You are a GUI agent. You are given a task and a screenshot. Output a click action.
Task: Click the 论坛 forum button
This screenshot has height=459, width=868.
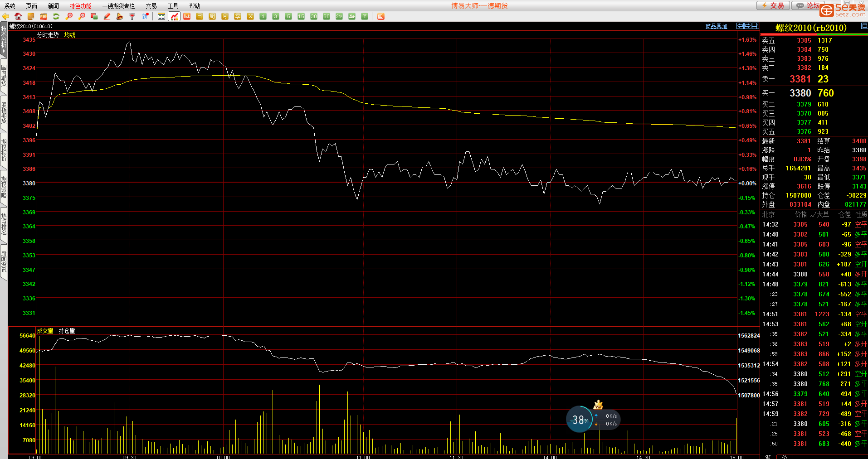[x=807, y=5]
